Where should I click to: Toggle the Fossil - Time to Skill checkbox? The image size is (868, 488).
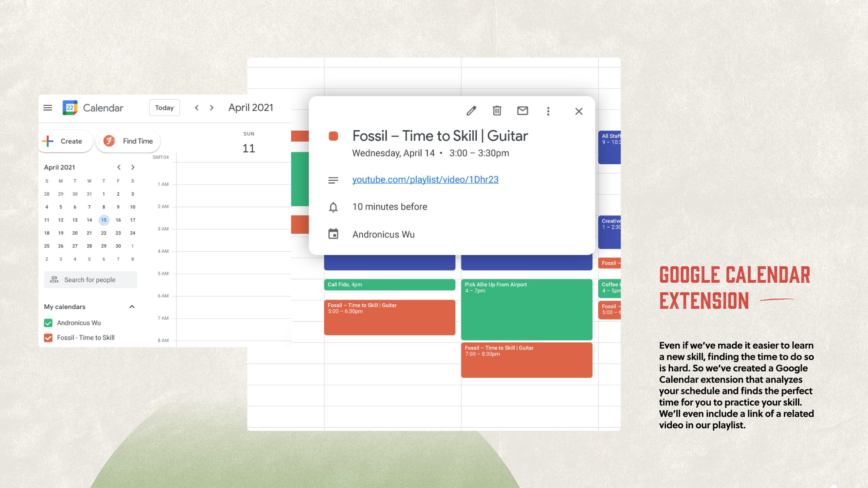[48, 338]
